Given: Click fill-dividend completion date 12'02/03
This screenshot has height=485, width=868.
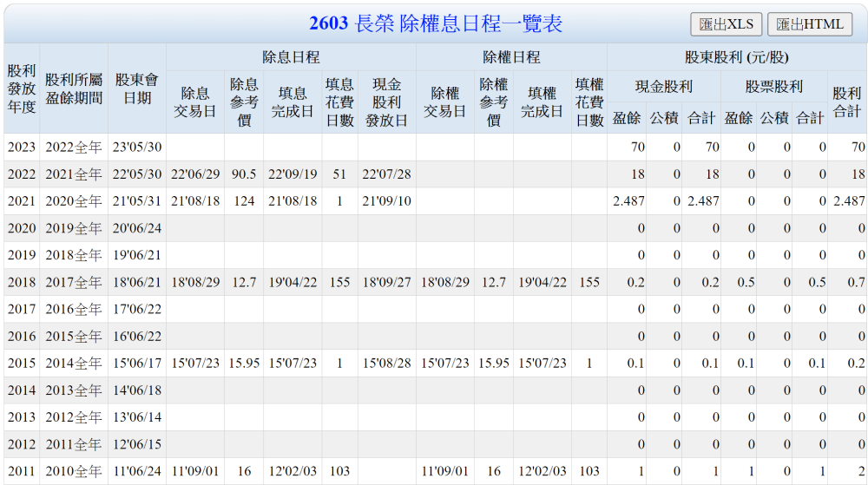Looking at the screenshot, I should click(x=293, y=471).
